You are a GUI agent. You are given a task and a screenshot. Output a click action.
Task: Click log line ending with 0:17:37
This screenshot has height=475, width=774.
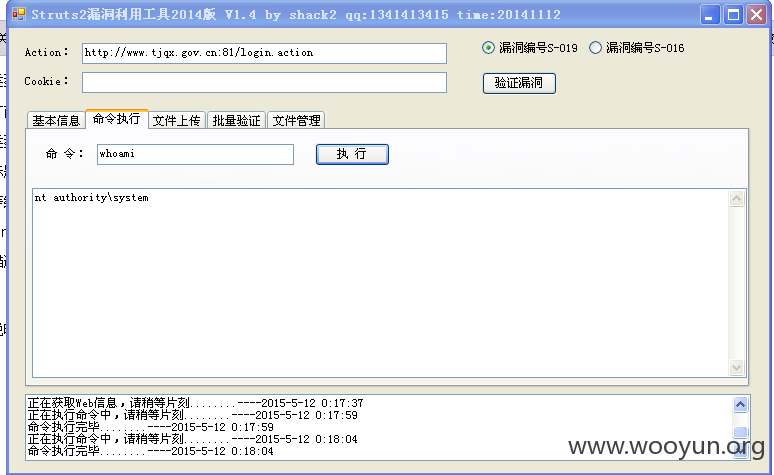(x=195, y=403)
